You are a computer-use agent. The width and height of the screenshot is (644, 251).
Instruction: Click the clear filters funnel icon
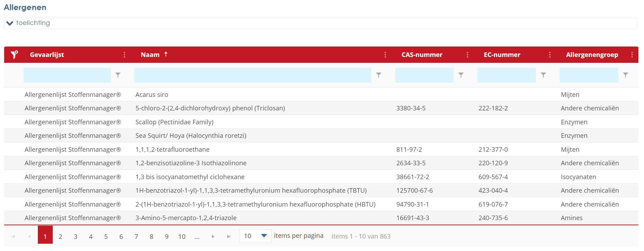click(14, 55)
